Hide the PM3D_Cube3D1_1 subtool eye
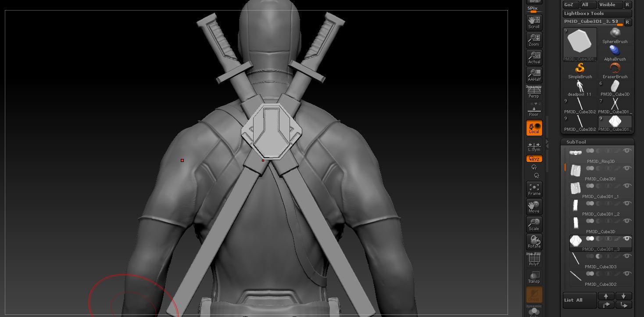Viewport: 644px width, 317px height. pyautogui.click(x=627, y=186)
